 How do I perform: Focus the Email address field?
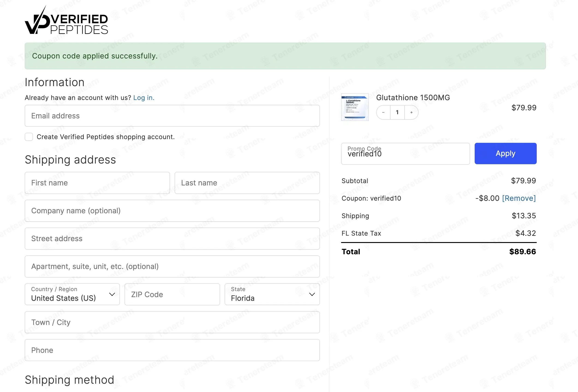click(x=172, y=116)
